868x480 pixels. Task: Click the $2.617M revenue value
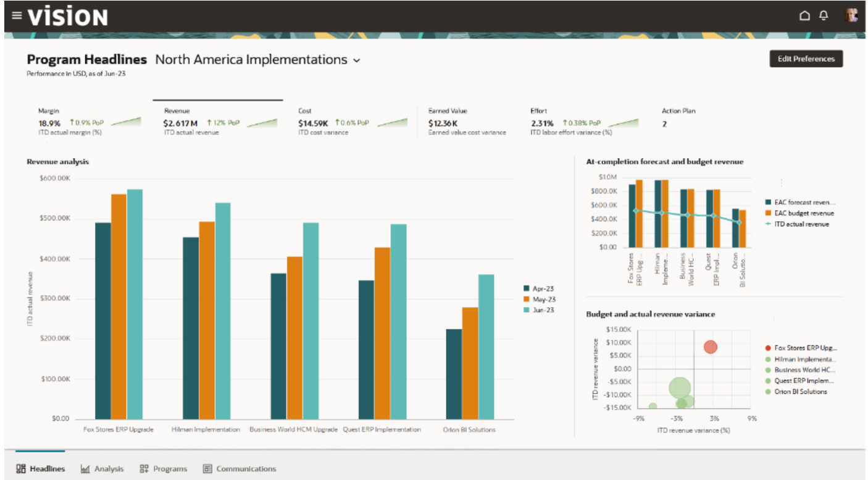(x=180, y=123)
